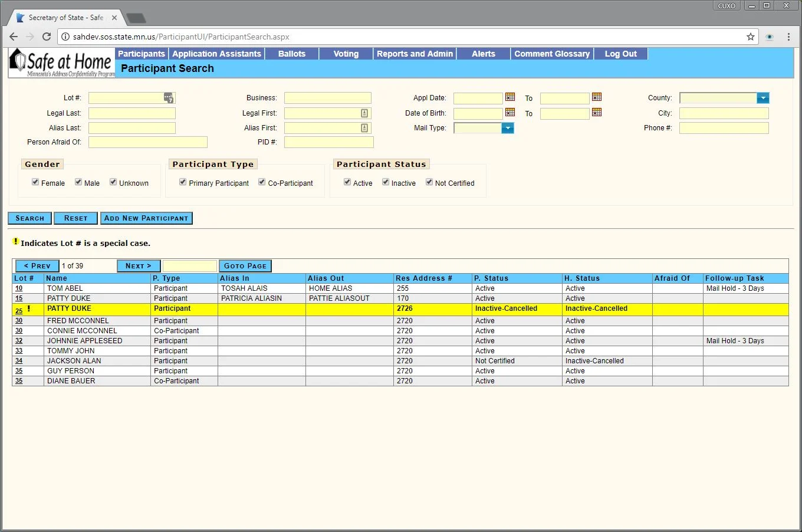Open the Voting menu
This screenshot has height=532, width=802.
coord(346,54)
